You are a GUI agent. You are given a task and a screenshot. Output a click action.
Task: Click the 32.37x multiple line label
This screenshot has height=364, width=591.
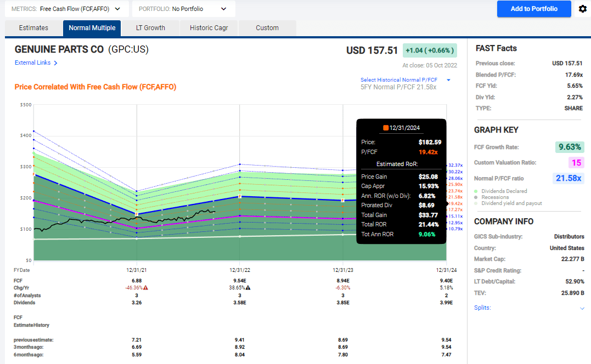coord(455,165)
